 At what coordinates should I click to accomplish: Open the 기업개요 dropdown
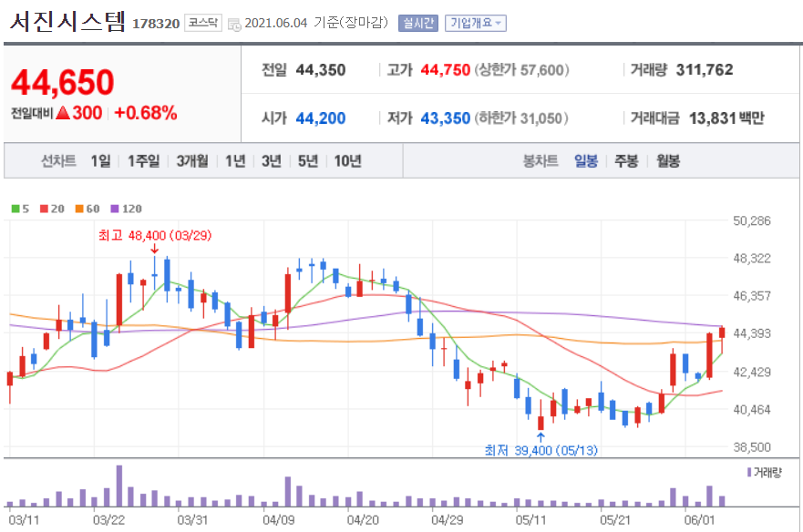coord(475,23)
